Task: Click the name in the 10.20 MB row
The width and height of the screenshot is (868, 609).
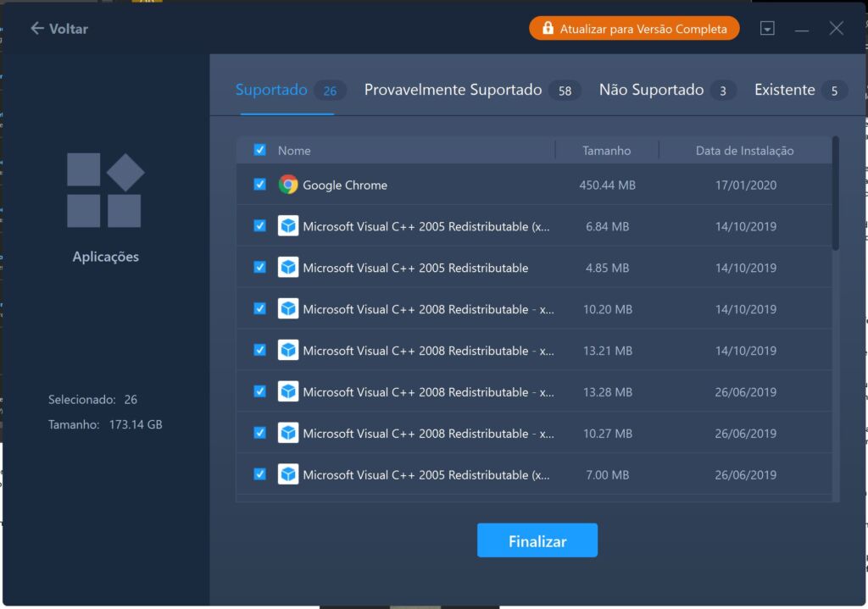Action: (x=428, y=309)
